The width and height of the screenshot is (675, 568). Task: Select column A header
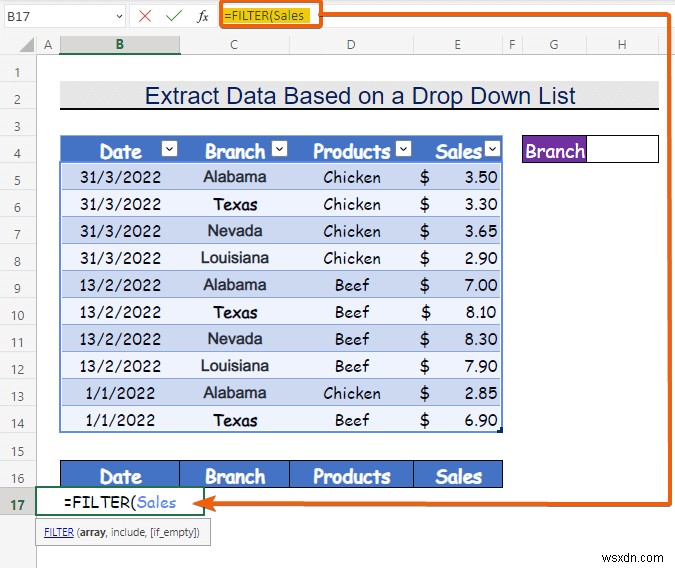(x=48, y=44)
